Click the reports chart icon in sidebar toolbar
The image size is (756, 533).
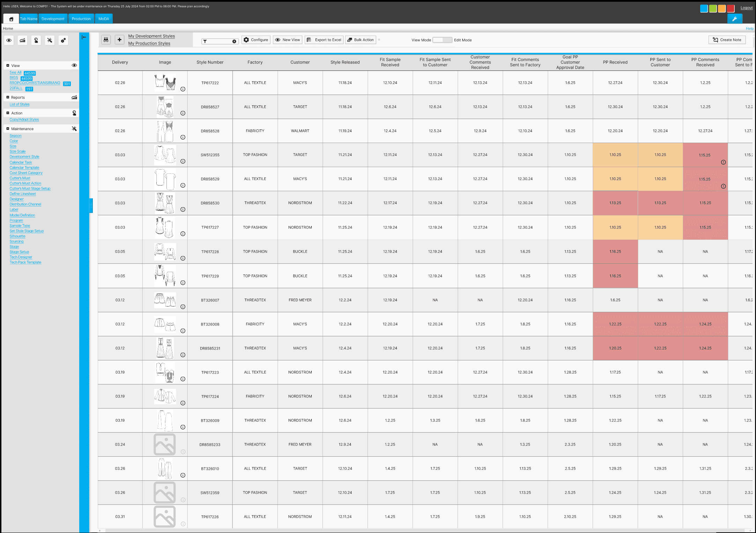pyautogui.click(x=22, y=40)
